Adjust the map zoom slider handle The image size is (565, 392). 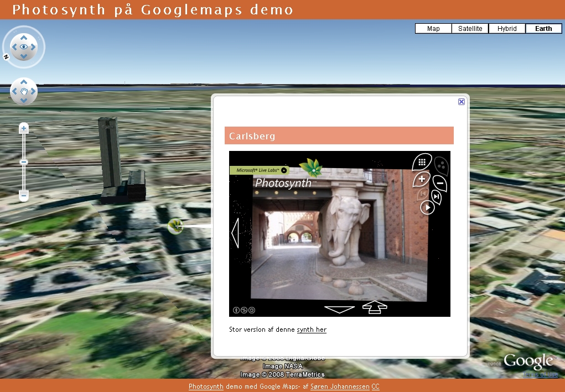[24, 162]
